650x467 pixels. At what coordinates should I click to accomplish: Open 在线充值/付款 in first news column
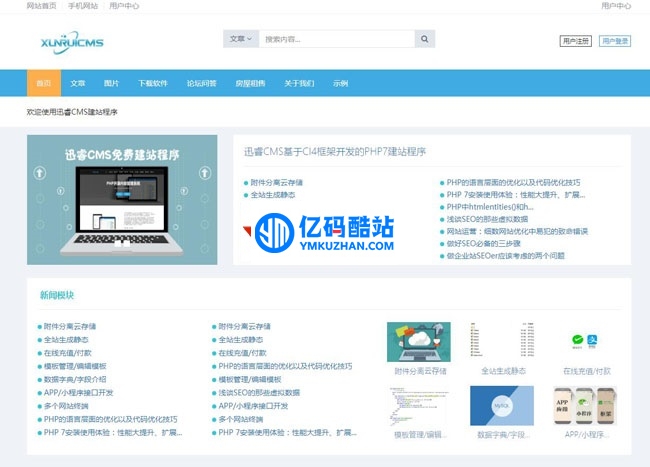[x=68, y=353]
